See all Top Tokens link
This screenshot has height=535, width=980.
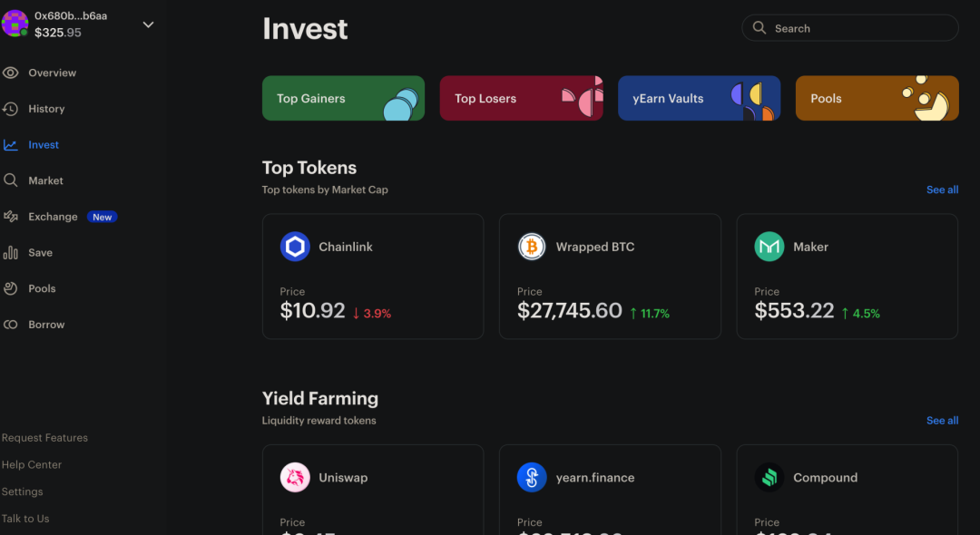tap(942, 190)
